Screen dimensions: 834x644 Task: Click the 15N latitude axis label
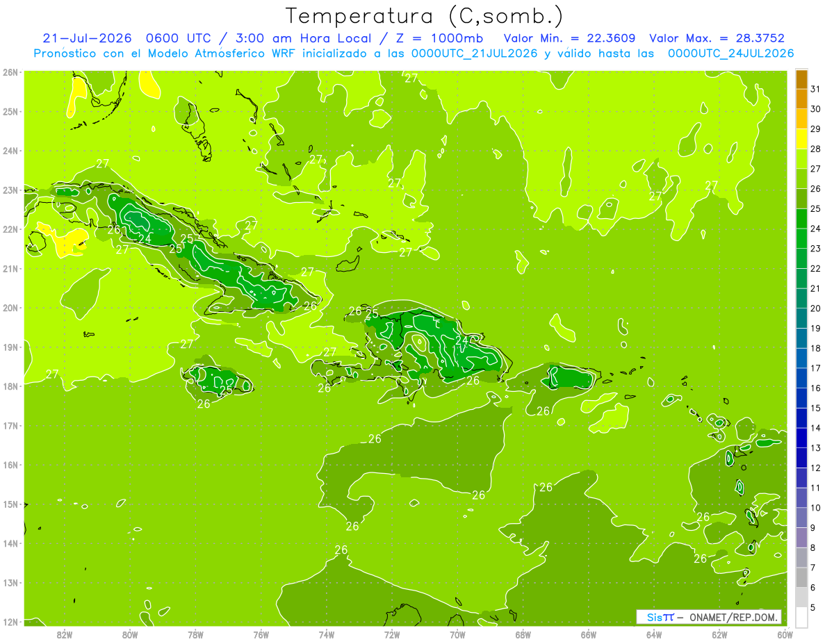[x=10, y=504]
